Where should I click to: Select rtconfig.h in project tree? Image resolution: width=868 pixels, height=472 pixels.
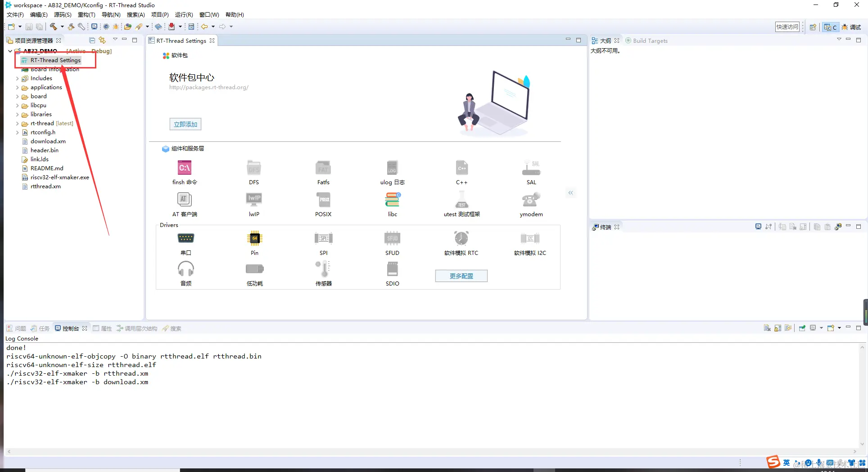tap(43, 132)
